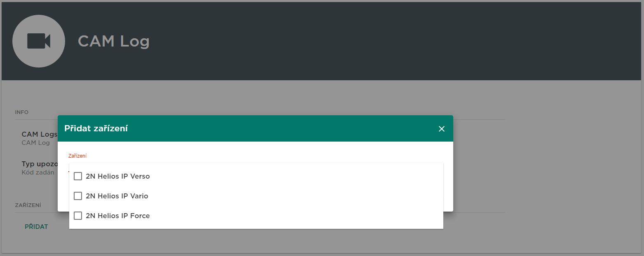Click the grey circular avatar behind camera
The height and width of the screenshot is (256, 644).
(x=39, y=41)
